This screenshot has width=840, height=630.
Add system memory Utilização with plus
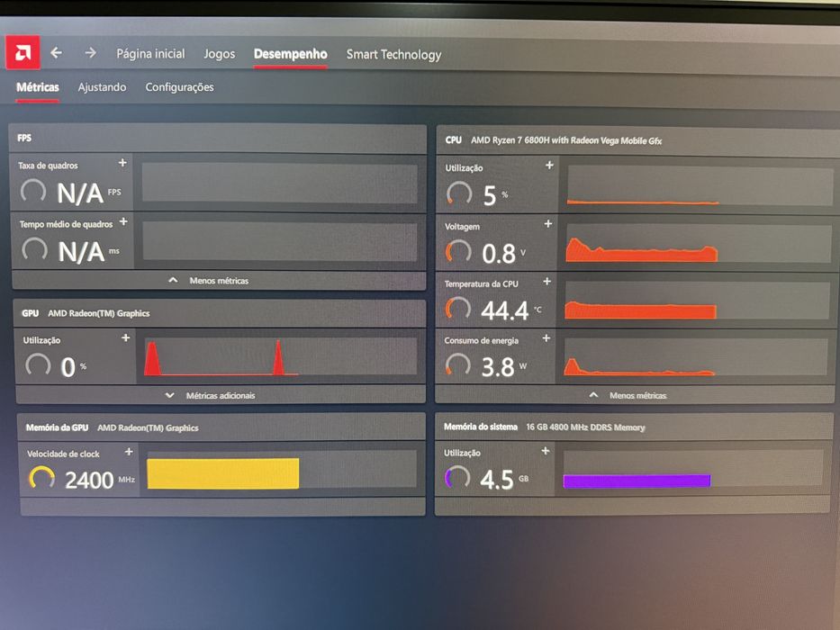[546, 451]
